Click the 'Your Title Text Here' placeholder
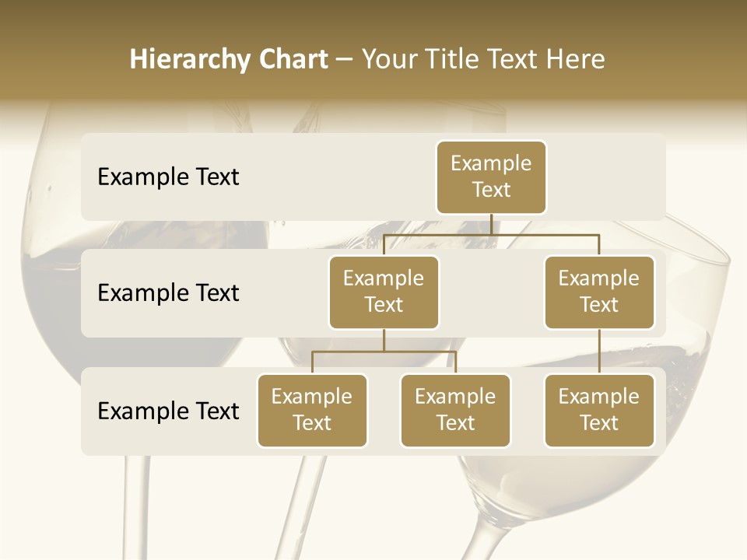The image size is (747, 560). tap(483, 59)
